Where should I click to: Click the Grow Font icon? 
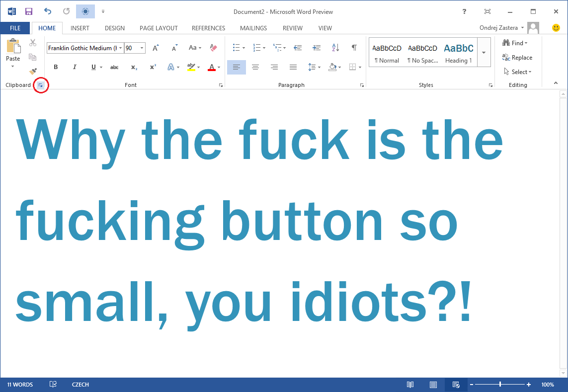pos(156,48)
